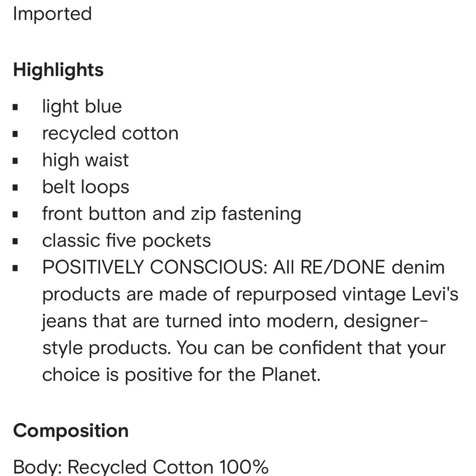This screenshot has width=476, height=476.
Task: Click the 'high waist' list item
Action: (x=85, y=160)
